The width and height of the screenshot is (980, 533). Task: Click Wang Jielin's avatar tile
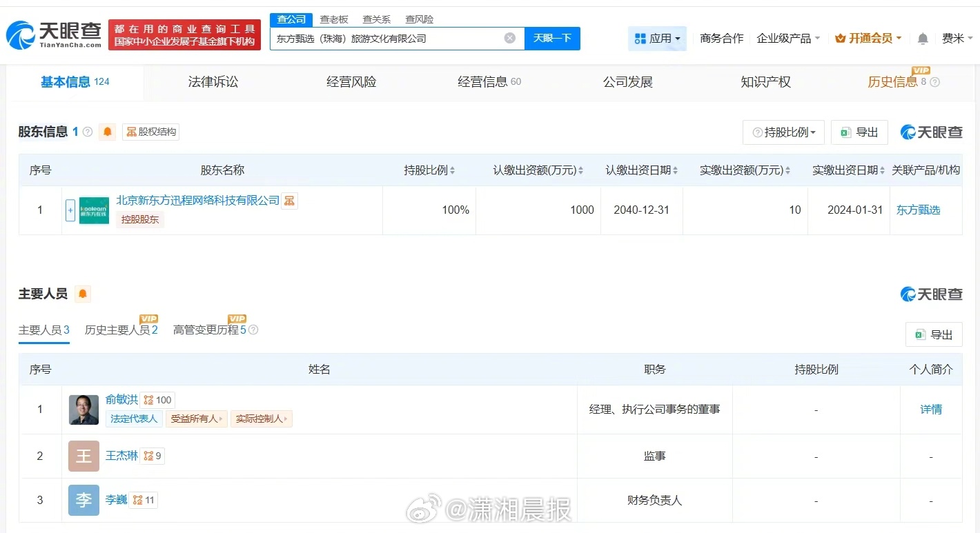[84, 456]
